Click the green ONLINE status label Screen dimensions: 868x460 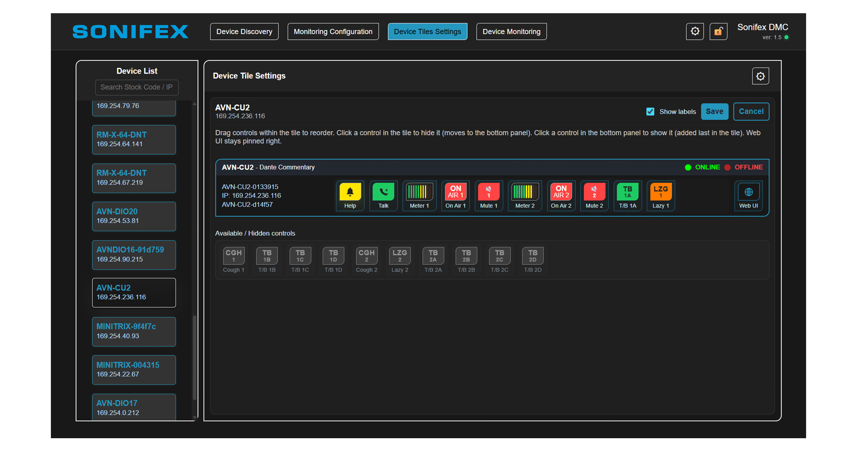click(x=707, y=167)
